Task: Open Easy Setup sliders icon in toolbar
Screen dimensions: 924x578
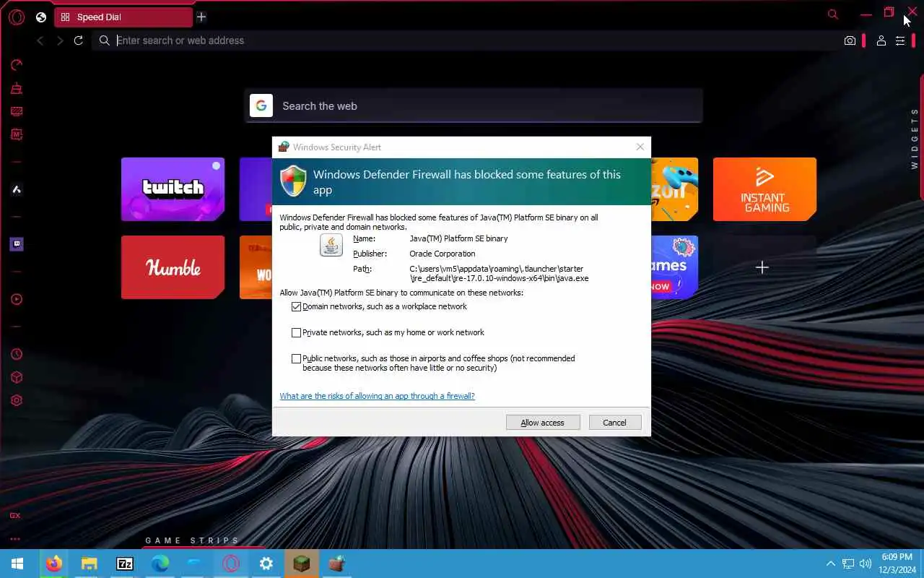Action: pyautogui.click(x=900, y=40)
